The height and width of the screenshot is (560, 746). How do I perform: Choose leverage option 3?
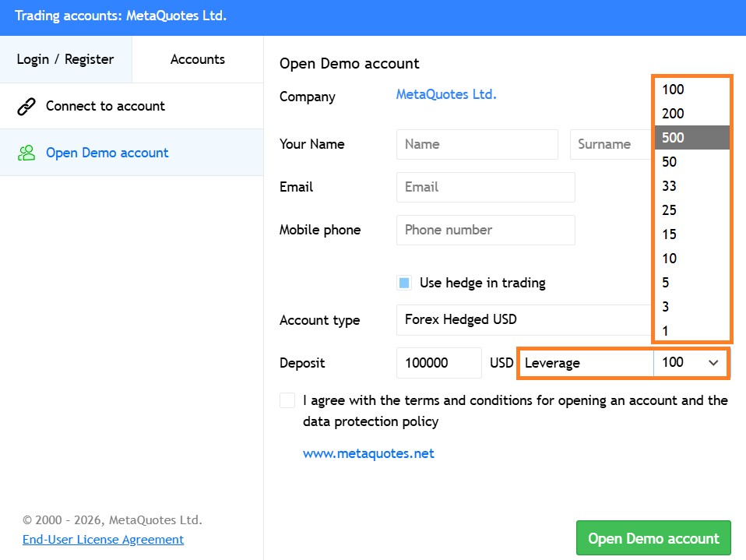click(x=691, y=307)
